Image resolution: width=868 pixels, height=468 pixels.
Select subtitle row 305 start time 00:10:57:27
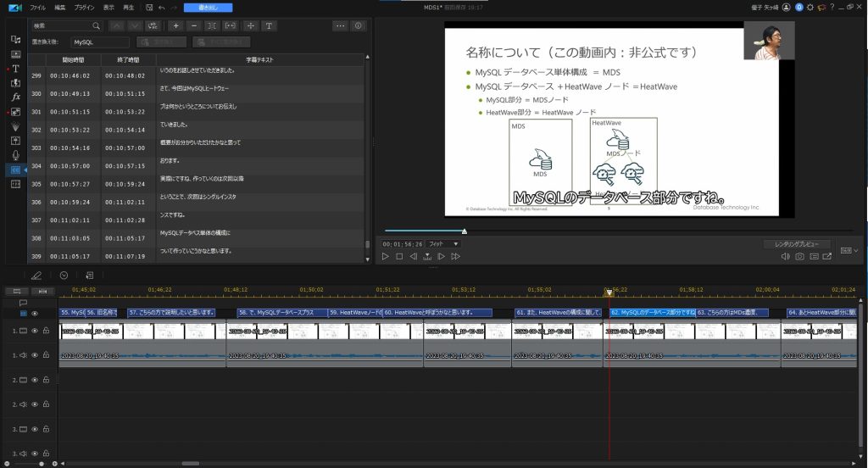click(70, 185)
